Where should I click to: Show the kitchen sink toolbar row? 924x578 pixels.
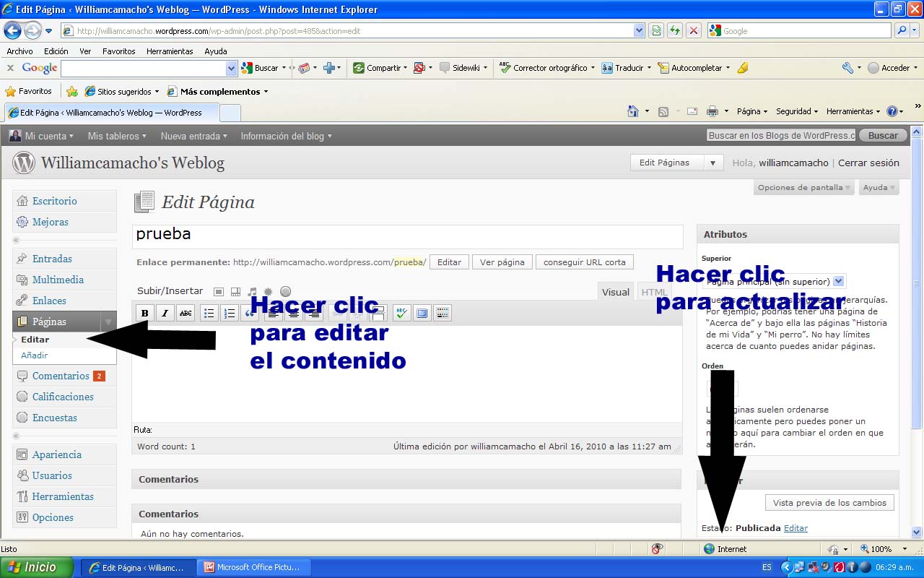pos(443,313)
